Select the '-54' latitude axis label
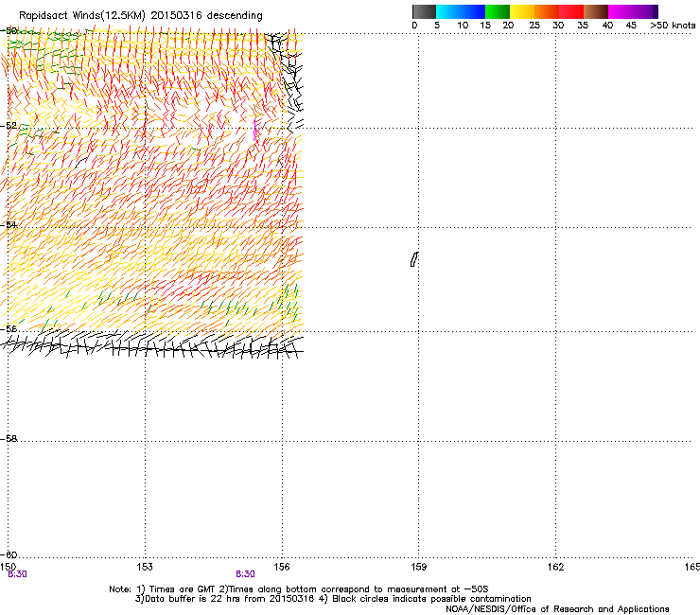The width and height of the screenshot is (700, 615). pos(9,224)
